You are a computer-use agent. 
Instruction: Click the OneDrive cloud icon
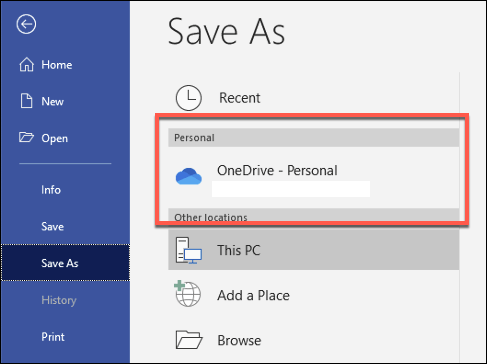pyautogui.click(x=189, y=176)
